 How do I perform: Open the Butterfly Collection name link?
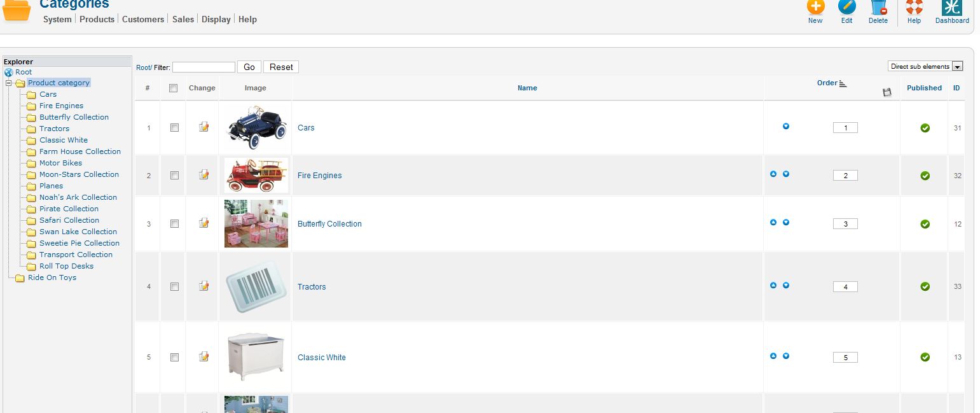point(329,224)
